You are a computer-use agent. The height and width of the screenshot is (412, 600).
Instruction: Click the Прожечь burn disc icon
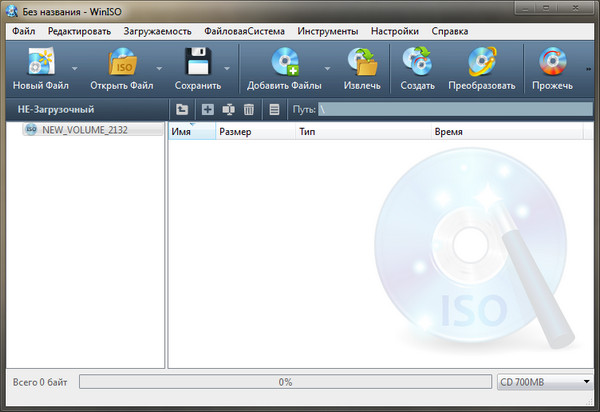(554, 63)
